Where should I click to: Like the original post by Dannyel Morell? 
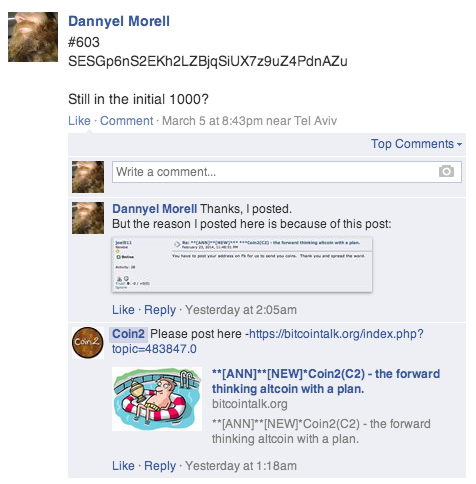(79, 121)
